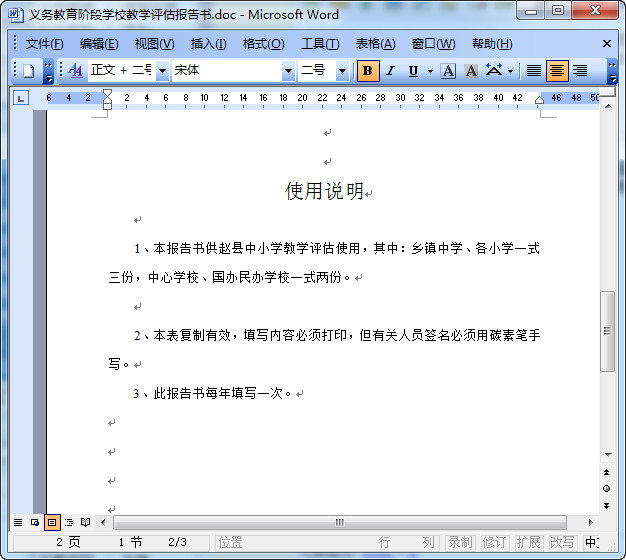This screenshot has width=626, height=560.
Task: Click inside the font size box
Action: pyautogui.click(x=317, y=71)
